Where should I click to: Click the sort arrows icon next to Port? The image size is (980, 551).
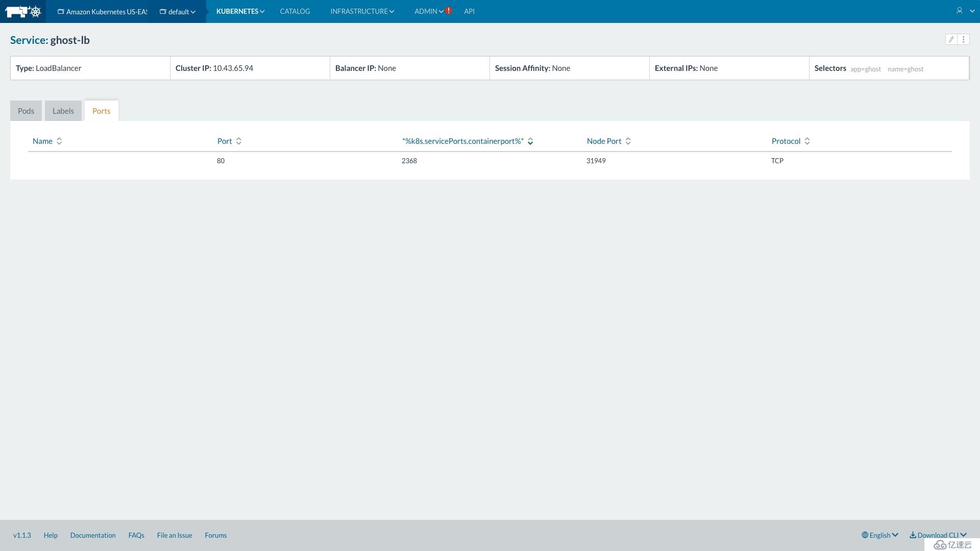point(239,141)
